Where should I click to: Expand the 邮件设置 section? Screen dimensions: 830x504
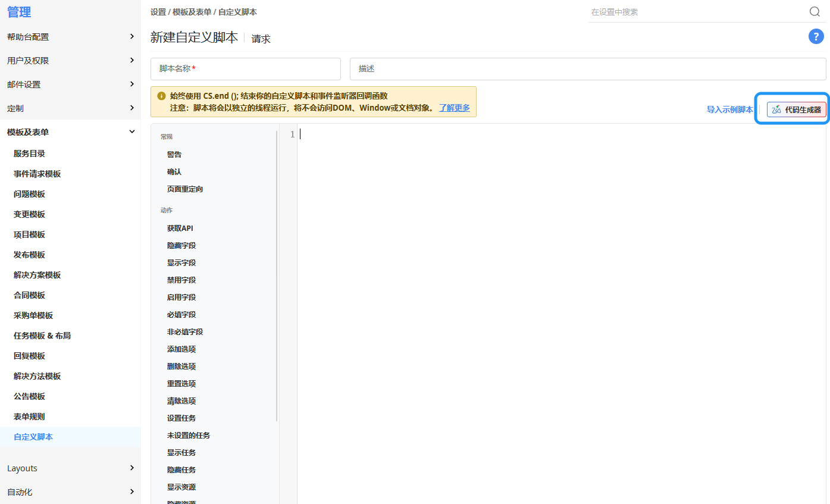click(70, 84)
